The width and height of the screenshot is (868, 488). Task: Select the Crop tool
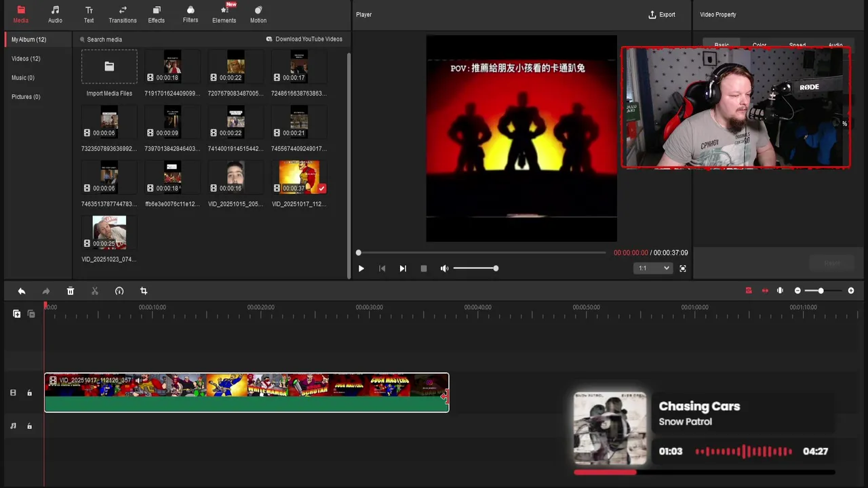144,291
